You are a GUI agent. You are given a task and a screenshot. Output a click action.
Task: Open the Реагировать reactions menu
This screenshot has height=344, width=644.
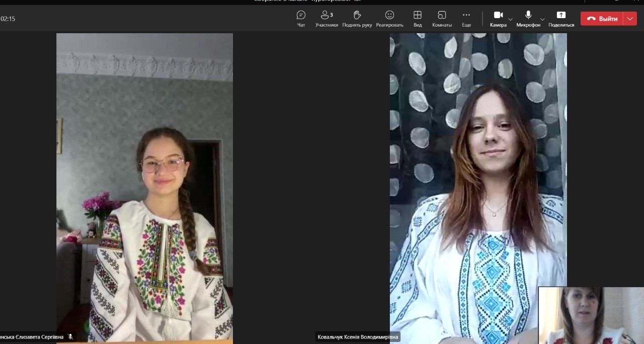389,18
